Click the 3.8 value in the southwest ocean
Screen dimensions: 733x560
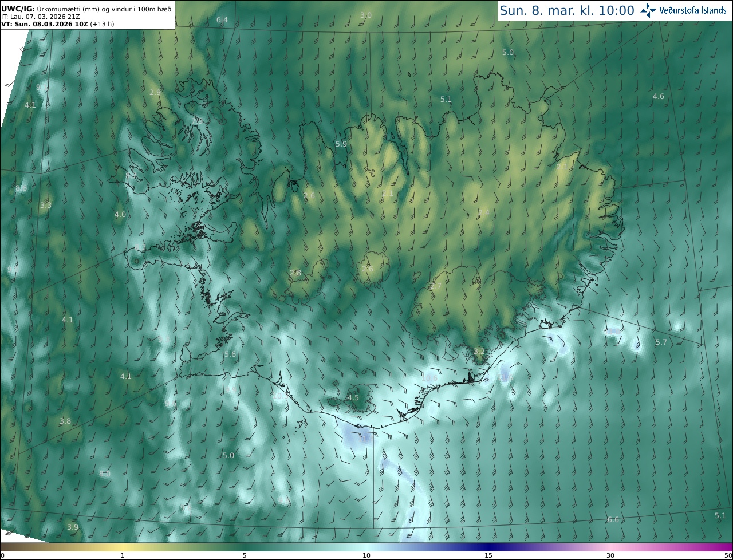pyautogui.click(x=65, y=421)
